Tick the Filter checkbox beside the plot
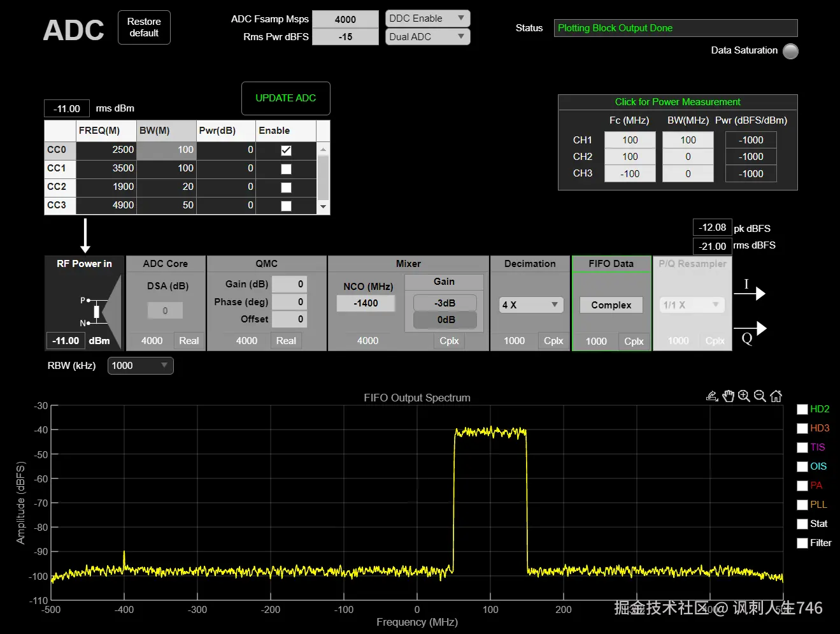Viewport: 840px width, 634px height. (x=802, y=544)
